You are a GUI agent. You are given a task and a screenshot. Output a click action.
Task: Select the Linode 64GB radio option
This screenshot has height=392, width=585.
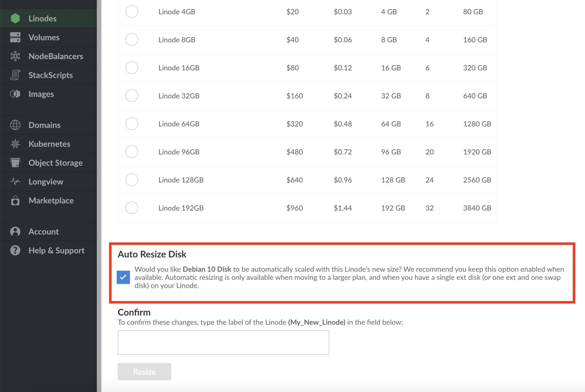click(x=131, y=124)
